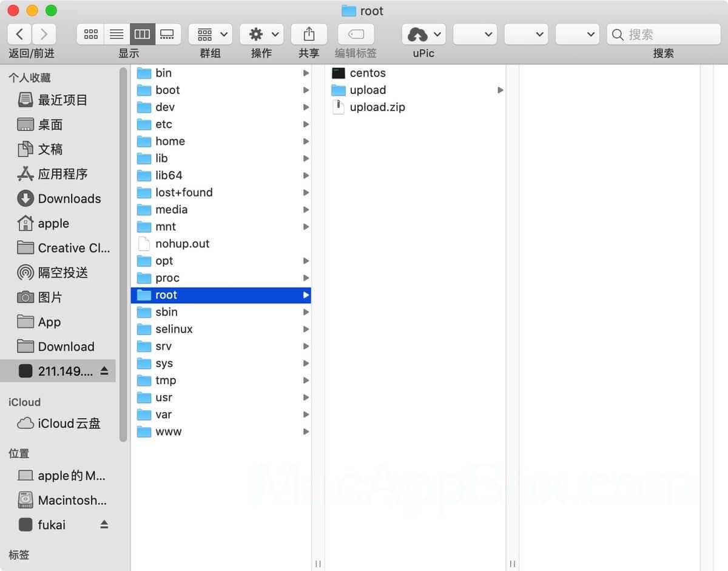Viewport: 728px width, 571px height.
Task: Select the sys folder
Action: point(221,363)
